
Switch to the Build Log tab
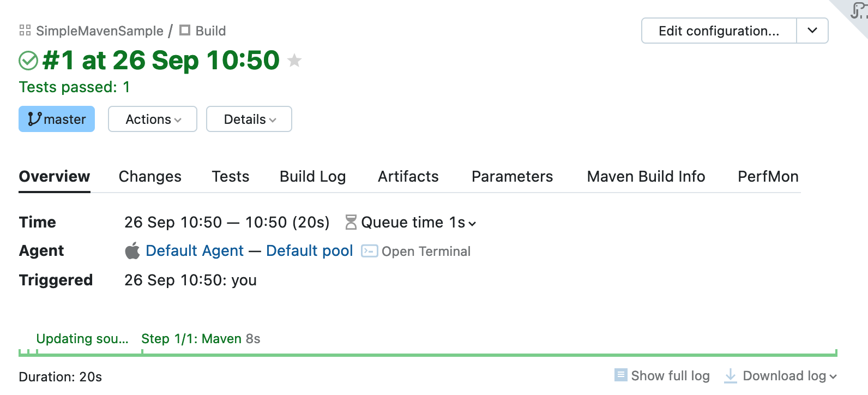click(x=312, y=176)
